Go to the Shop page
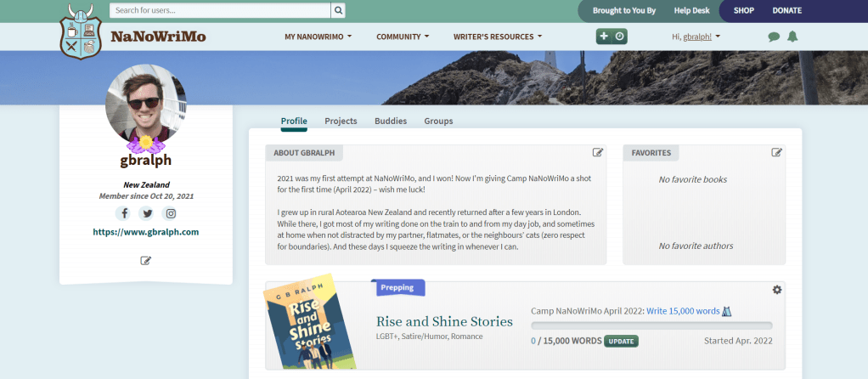 pyautogui.click(x=743, y=10)
